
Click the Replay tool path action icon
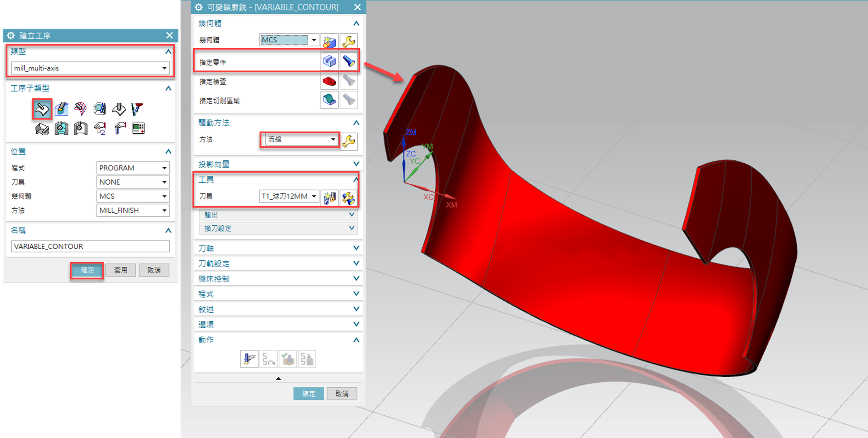[x=269, y=359]
